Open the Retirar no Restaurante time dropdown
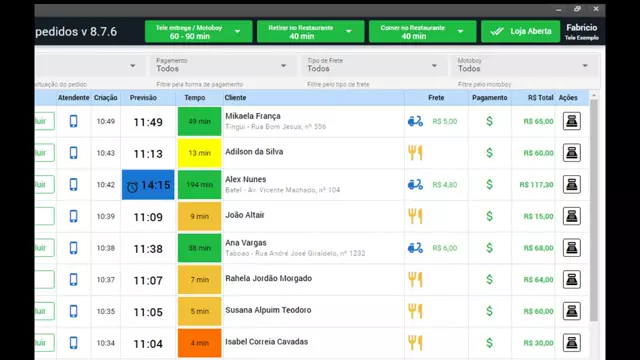This screenshot has height=360, width=640. pyautogui.click(x=310, y=31)
